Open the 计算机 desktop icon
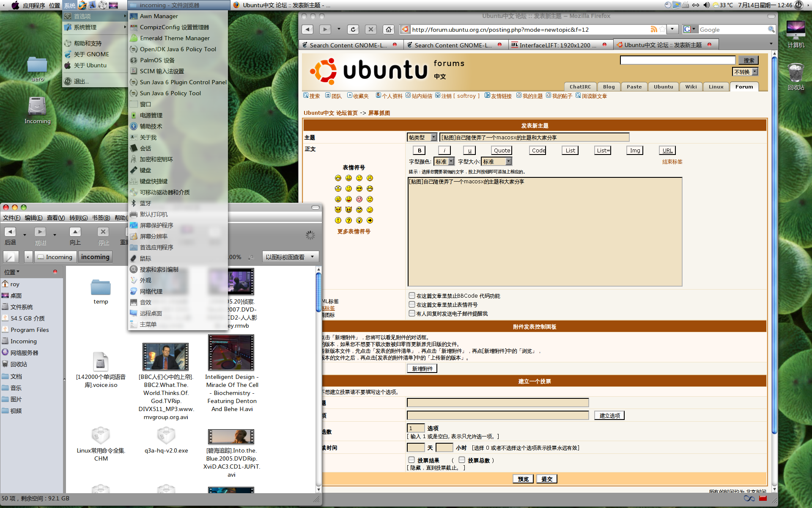 [x=796, y=30]
